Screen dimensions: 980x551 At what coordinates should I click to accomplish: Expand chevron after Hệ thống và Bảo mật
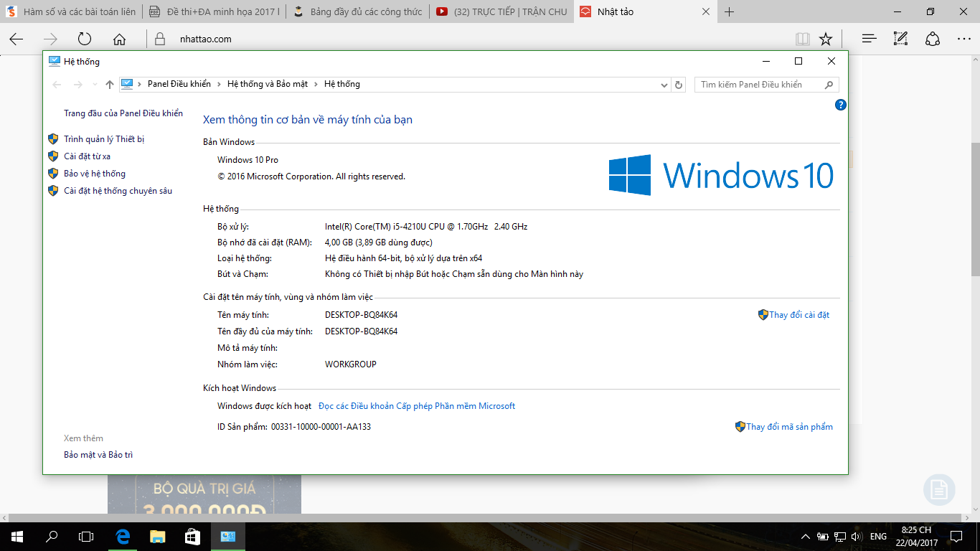coord(316,84)
